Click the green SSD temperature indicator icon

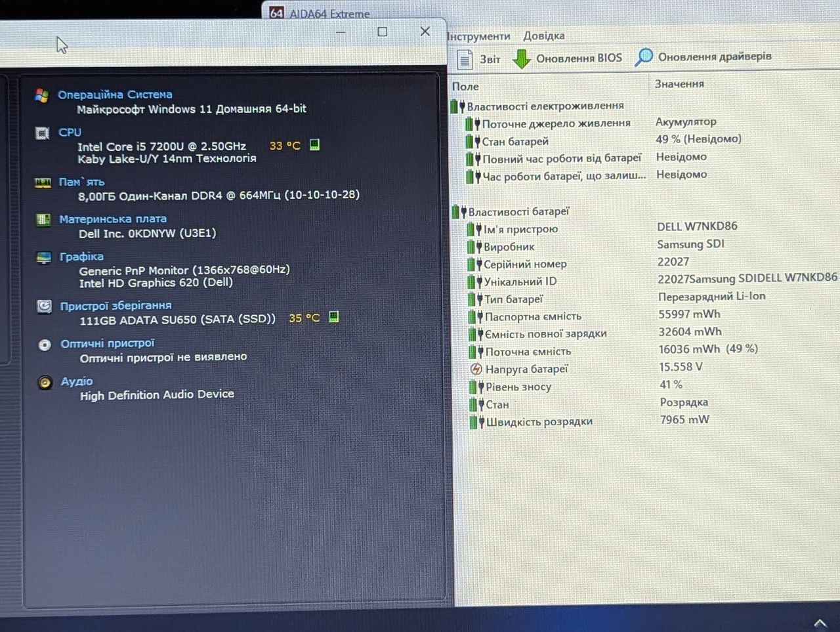[x=333, y=318]
